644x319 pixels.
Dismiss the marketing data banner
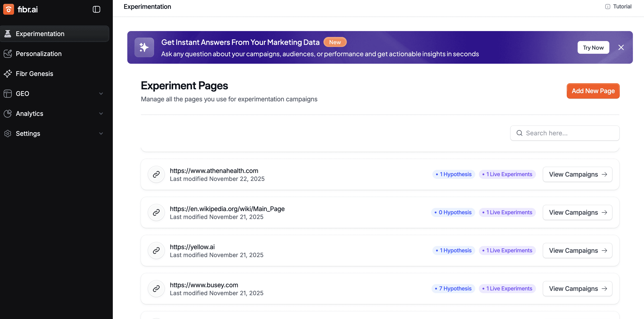(x=621, y=48)
